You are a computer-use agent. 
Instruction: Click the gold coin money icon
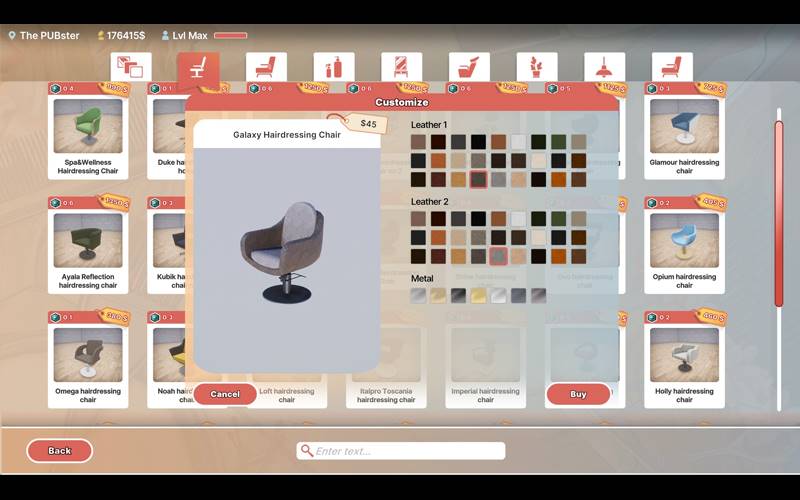100,36
